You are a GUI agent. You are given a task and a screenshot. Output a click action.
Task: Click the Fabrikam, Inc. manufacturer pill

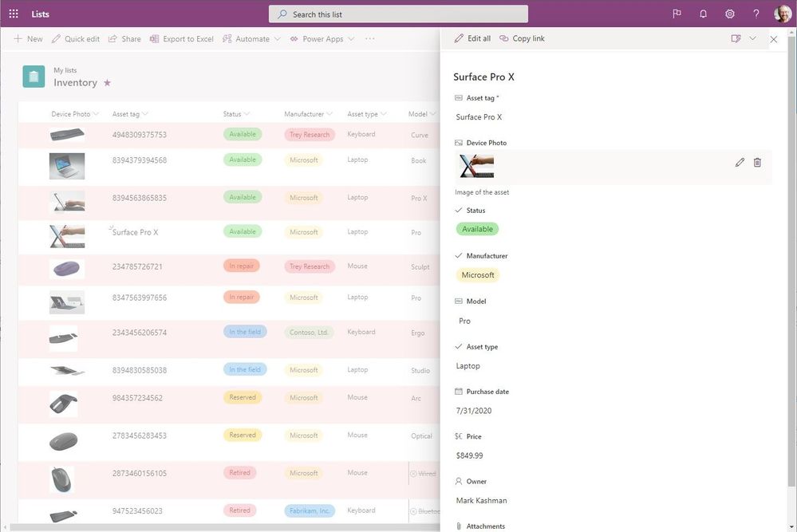[310, 510]
